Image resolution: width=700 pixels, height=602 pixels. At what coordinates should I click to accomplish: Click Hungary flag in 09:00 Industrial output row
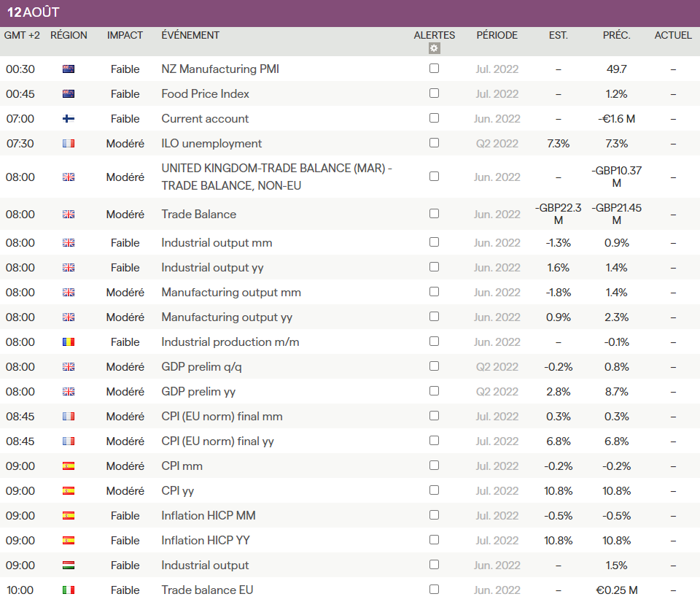(x=69, y=565)
